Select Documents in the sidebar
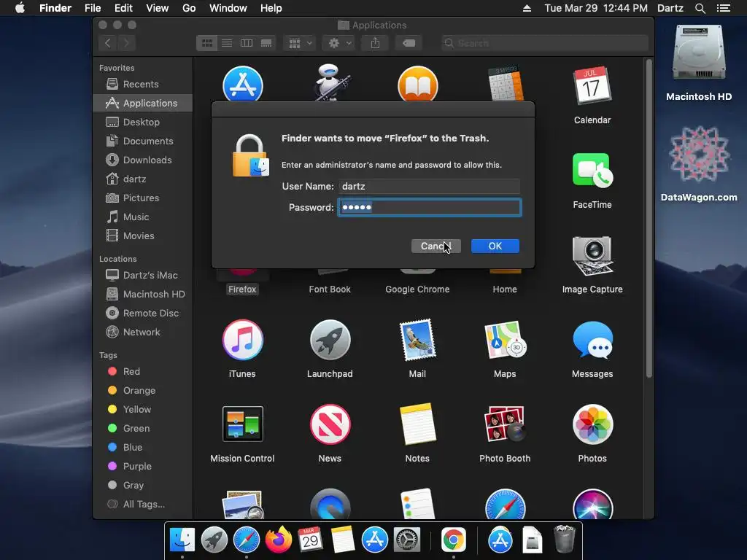This screenshot has width=747, height=560. point(143,141)
